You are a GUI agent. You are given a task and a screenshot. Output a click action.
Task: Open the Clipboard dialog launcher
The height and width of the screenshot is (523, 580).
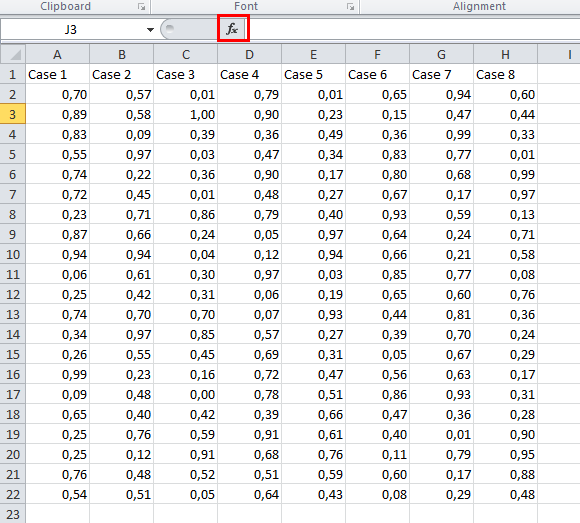click(141, 7)
